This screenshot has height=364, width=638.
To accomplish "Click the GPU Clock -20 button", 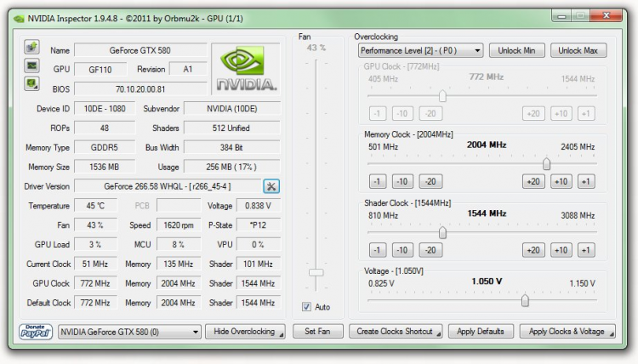I will pos(430,113).
